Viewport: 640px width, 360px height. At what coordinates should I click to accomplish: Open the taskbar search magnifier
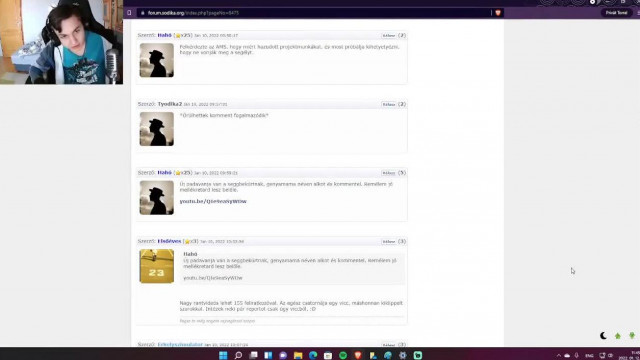238,355
